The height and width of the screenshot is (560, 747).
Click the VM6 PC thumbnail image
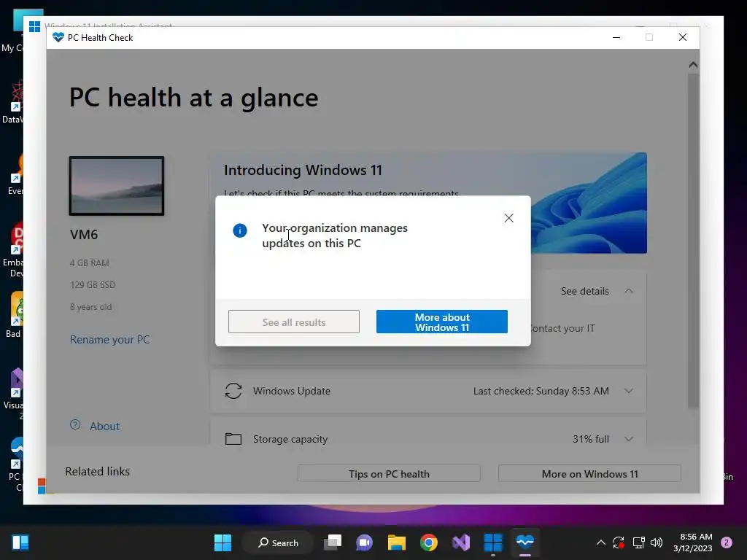point(117,186)
